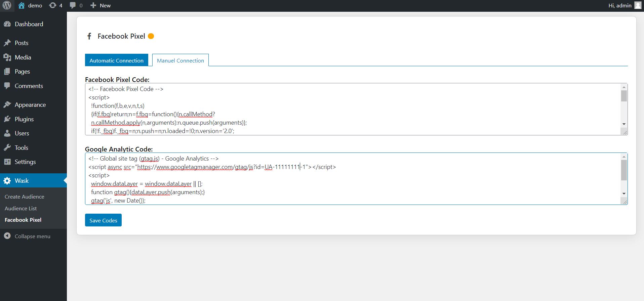The width and height of the screenshot is (644, 301).
Task: Click the Facebook Pixel page heading
Action: click(121, 36)
